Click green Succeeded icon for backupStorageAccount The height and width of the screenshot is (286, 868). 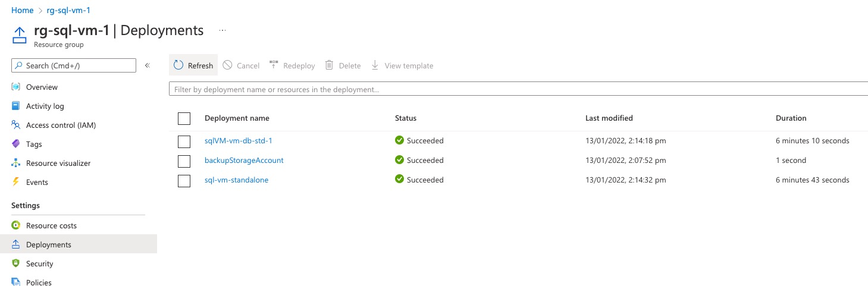tap(399, 160)
